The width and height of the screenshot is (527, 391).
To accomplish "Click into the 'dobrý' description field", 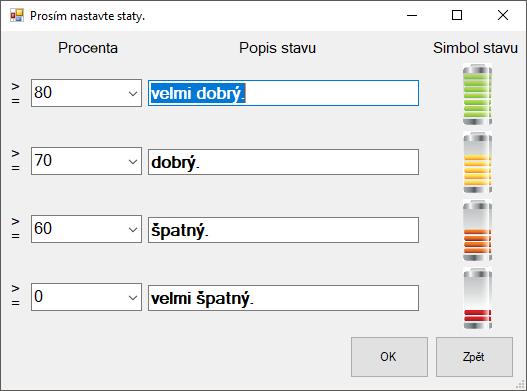I will (283, 162).
